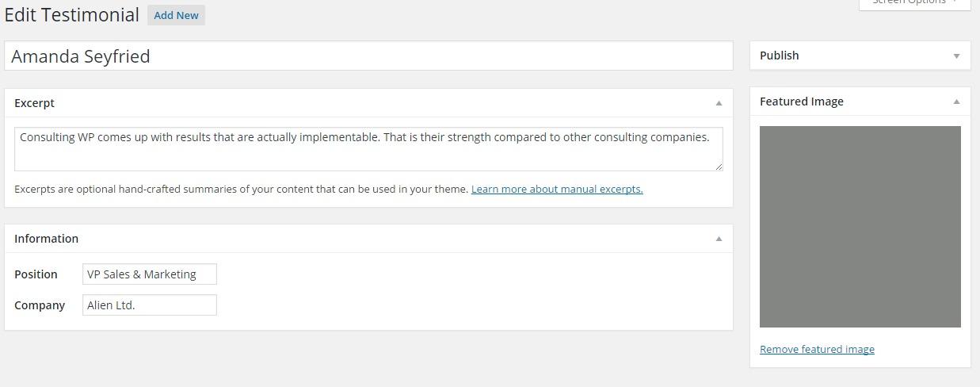Focus the Position input field

(x=149, y=274)
